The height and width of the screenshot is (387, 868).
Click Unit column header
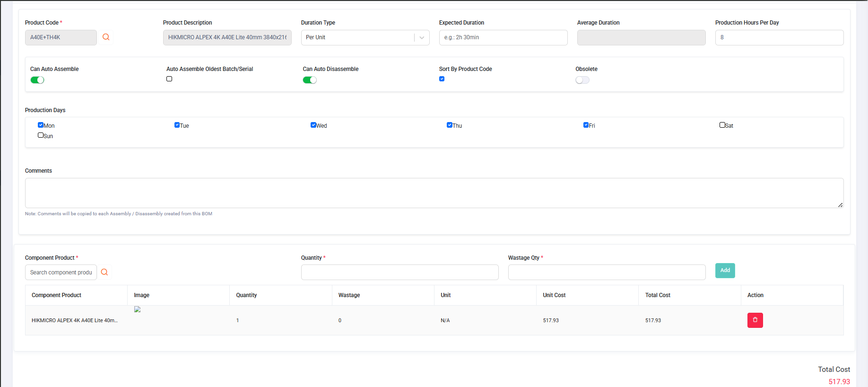point(445,295)
